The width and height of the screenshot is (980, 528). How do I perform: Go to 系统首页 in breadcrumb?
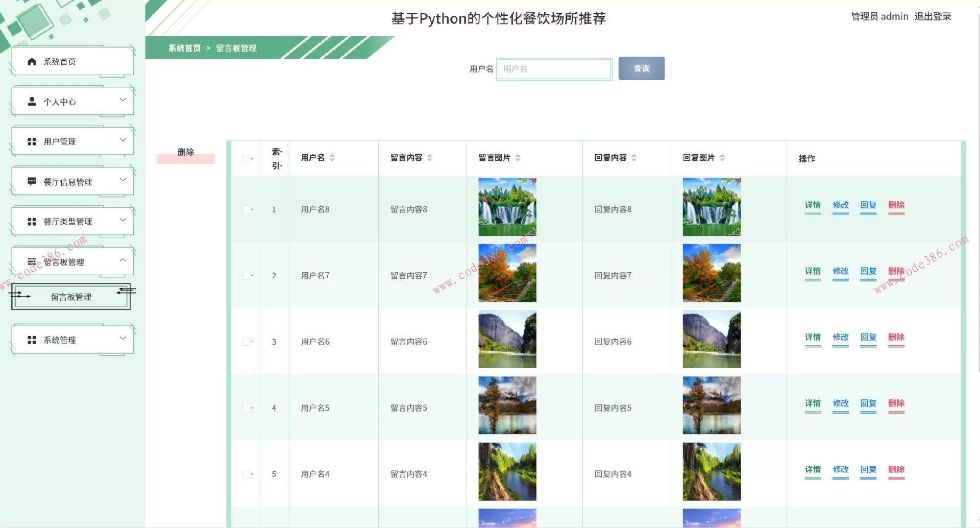(x=184, y=48)
